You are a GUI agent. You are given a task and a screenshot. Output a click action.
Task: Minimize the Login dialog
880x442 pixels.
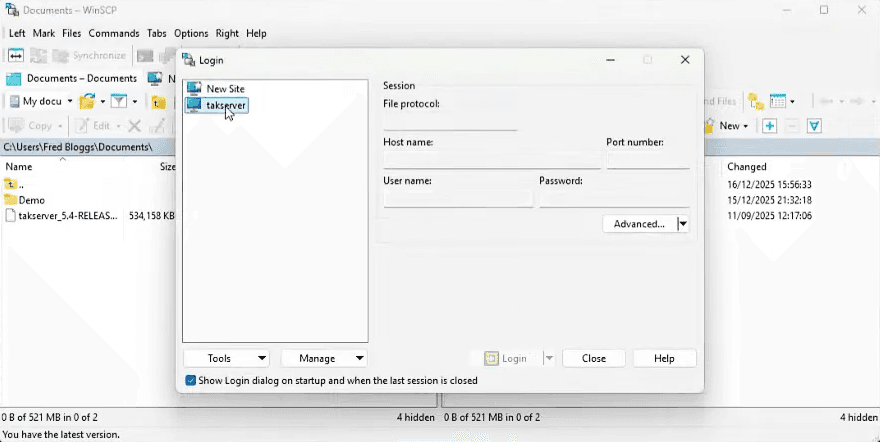(610, 60)
